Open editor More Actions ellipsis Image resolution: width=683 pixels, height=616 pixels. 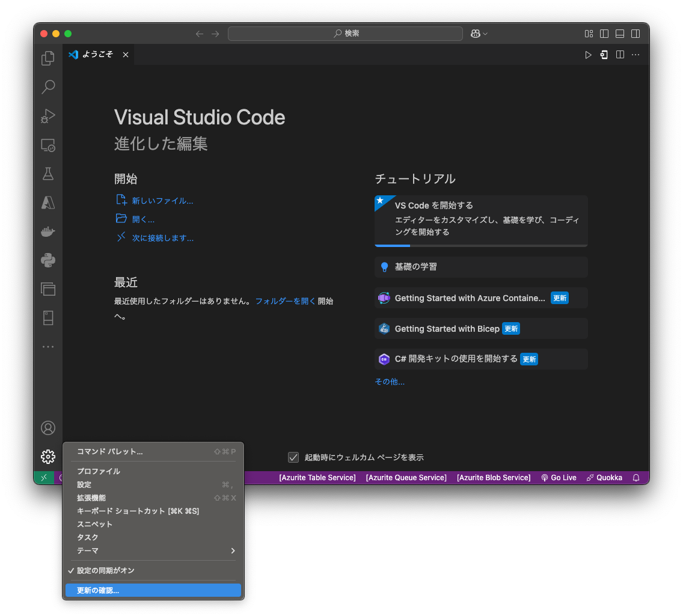click(x=636, y=55)
